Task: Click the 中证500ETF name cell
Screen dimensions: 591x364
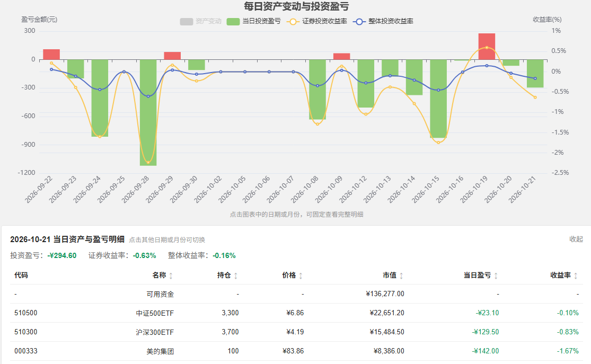Action: [x=155, y=313]
